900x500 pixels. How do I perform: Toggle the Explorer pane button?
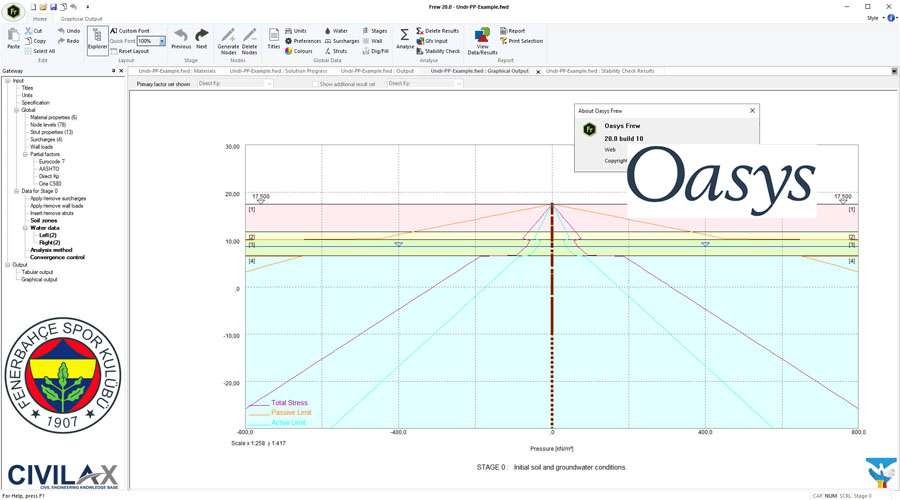97,40
